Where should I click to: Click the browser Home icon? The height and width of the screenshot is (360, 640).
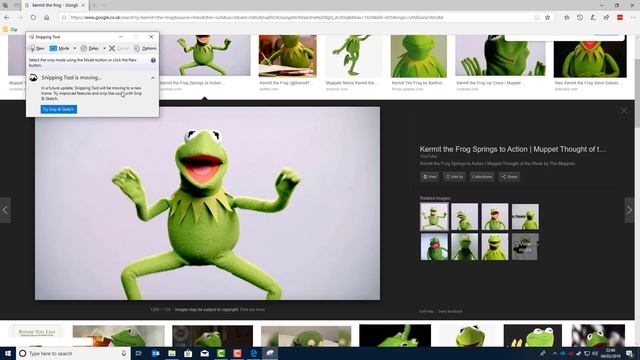tap(47, 18)
